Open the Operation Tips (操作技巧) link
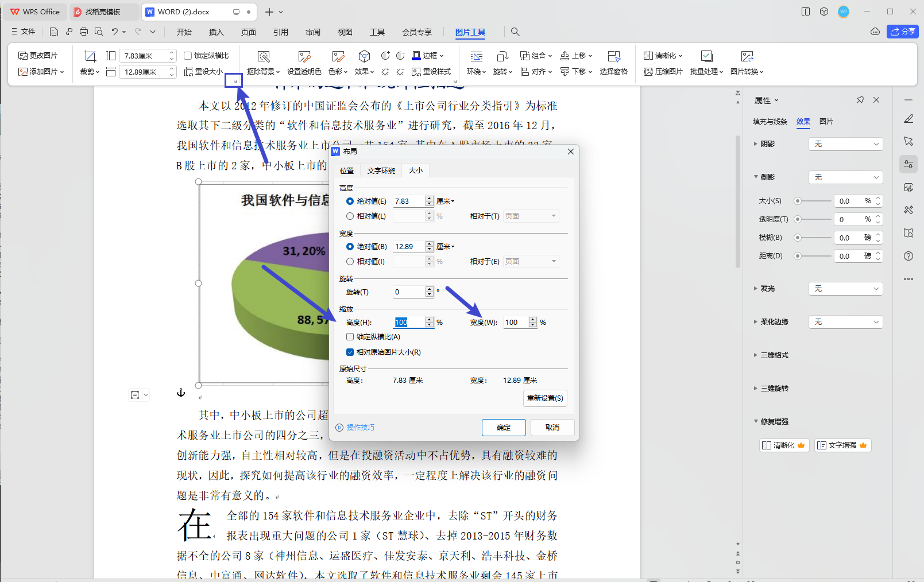Viewport: 924px width, 582px height. 355,428
